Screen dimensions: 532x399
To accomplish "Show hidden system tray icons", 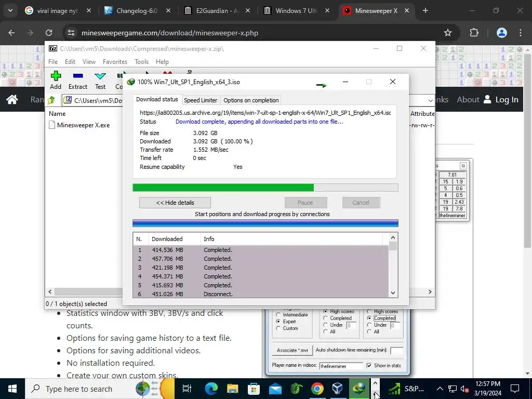I will (x=440, y=389).
